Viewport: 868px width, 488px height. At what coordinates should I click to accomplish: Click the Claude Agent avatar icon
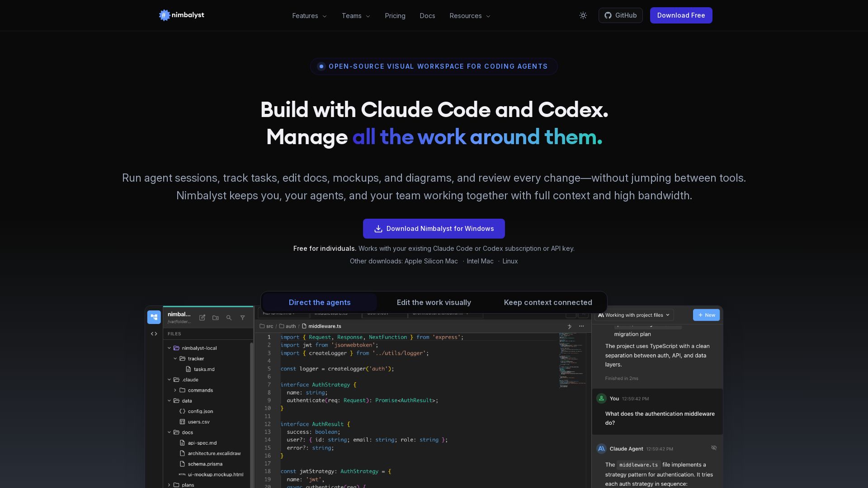click(x=601, y=449)
